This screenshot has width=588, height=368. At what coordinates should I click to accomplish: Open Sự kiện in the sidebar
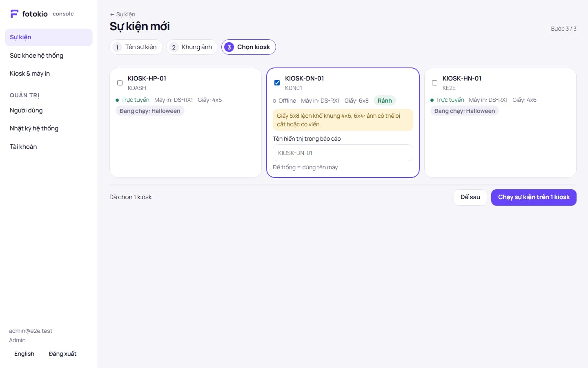pos(49,37)
